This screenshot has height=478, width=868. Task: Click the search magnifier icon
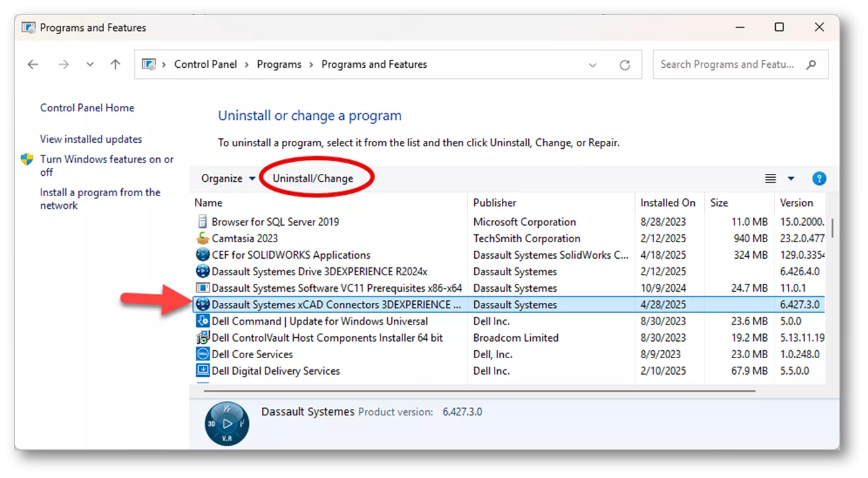pos(811,65)
